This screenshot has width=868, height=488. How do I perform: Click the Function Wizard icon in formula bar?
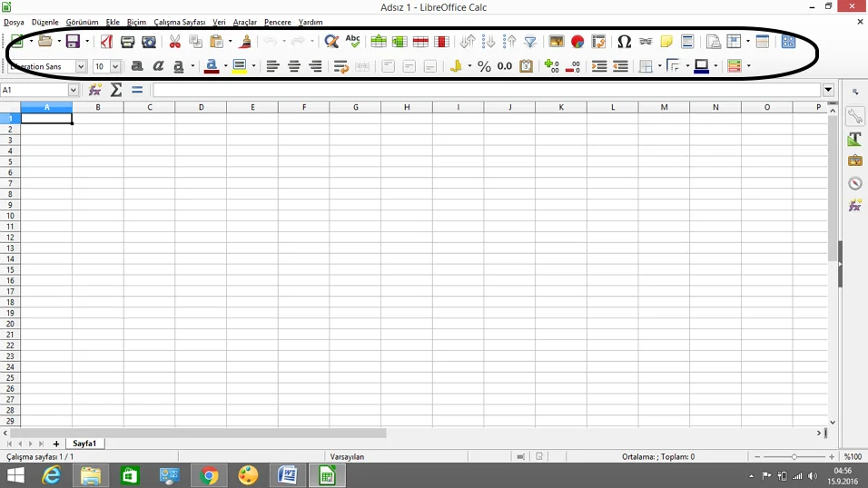(x=94, y=90)
